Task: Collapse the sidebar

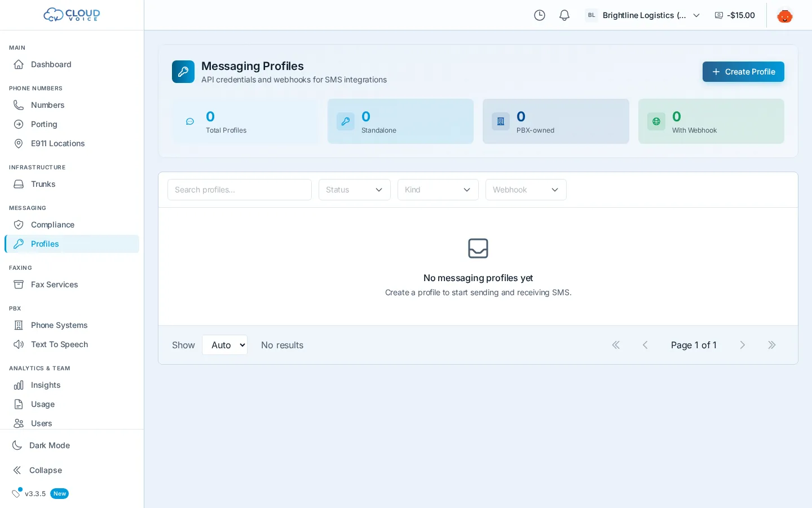Action: tap(72, 470)
